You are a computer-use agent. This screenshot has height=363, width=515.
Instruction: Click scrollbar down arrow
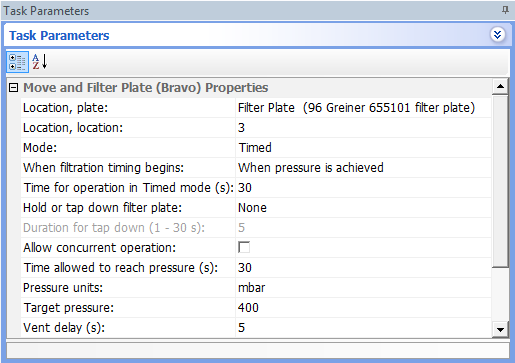point(500,330)
